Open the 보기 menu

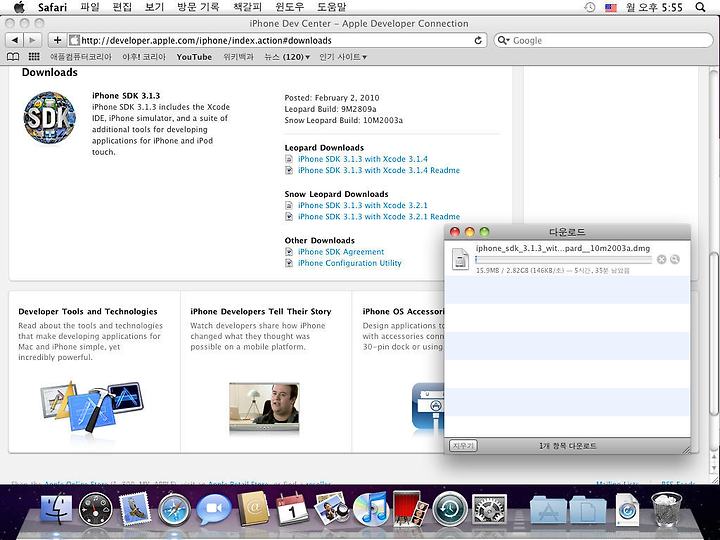154,7
